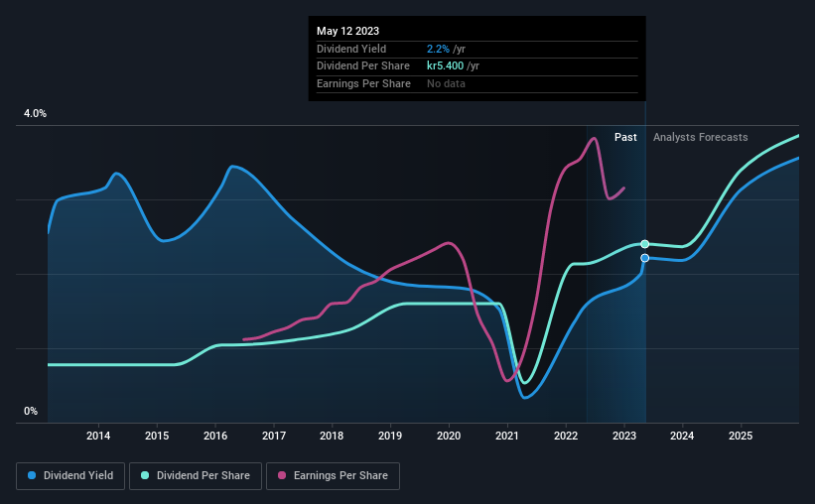Image resolution: width=815 pixels, height=504 pixels.
Task: Click the Earnings Per Share peak near 2022
Action: [593, 139]
